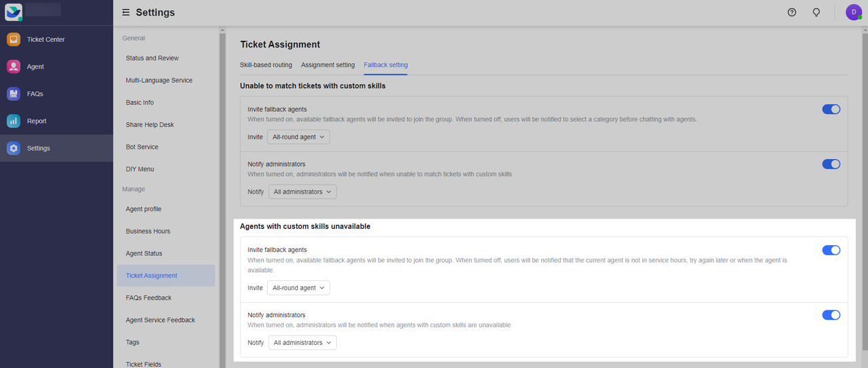Open Agent Service Feedback settings

click(166, 320)
